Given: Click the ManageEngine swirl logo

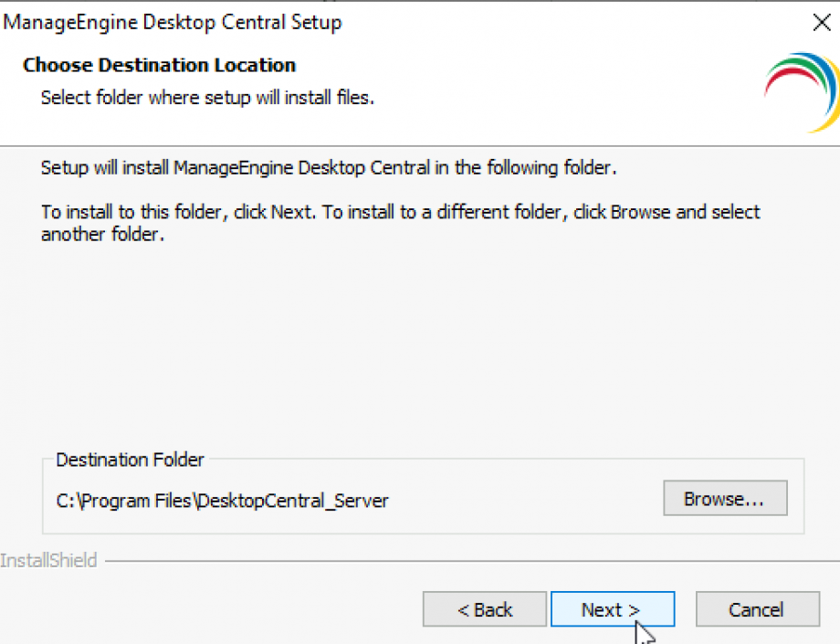Looking at the screenshot, I should coord(802,90).
